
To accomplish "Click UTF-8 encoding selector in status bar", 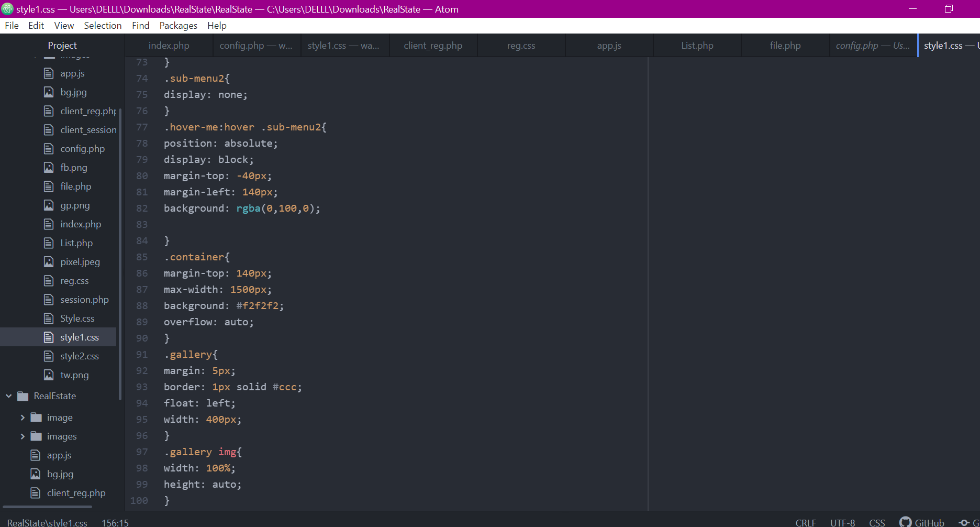I will tap(842, 522).
